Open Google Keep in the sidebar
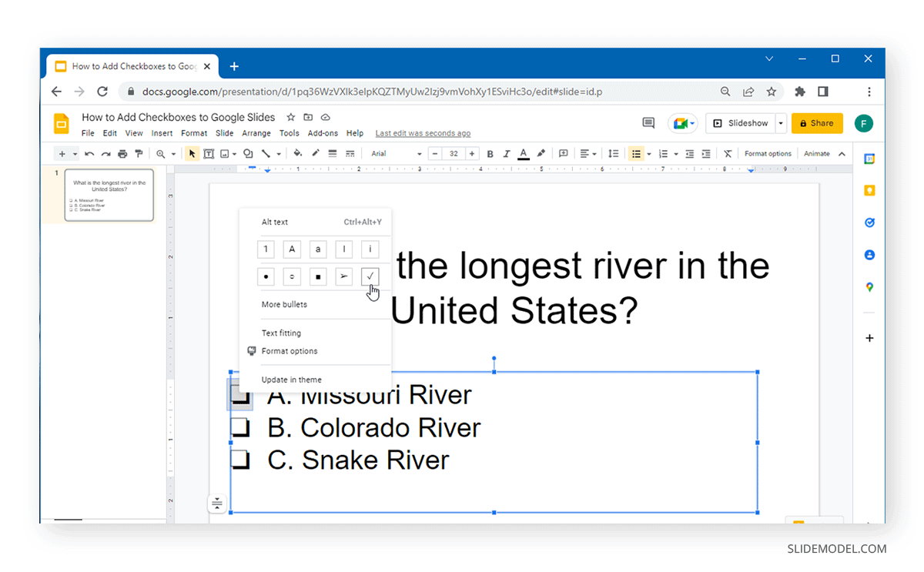 point(869,189)
